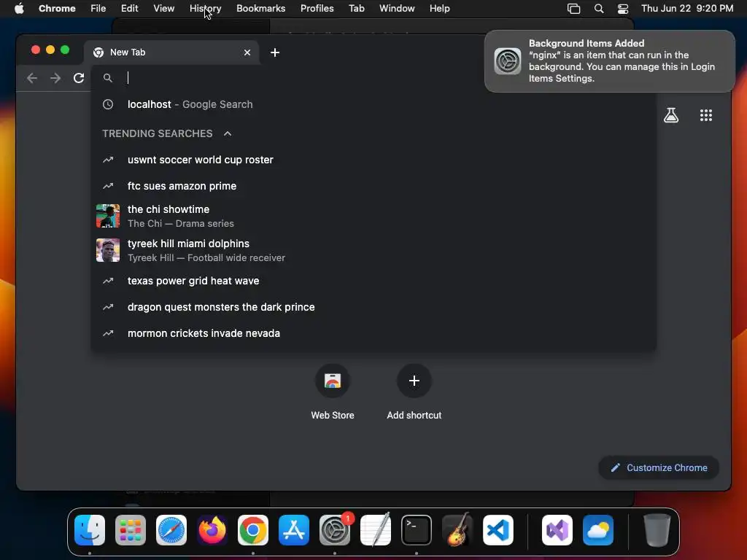Screen dimensions: 747x560
Task: Click the search magnifier in the address bar
Action: pyautogui.click(x=108, y=78)
